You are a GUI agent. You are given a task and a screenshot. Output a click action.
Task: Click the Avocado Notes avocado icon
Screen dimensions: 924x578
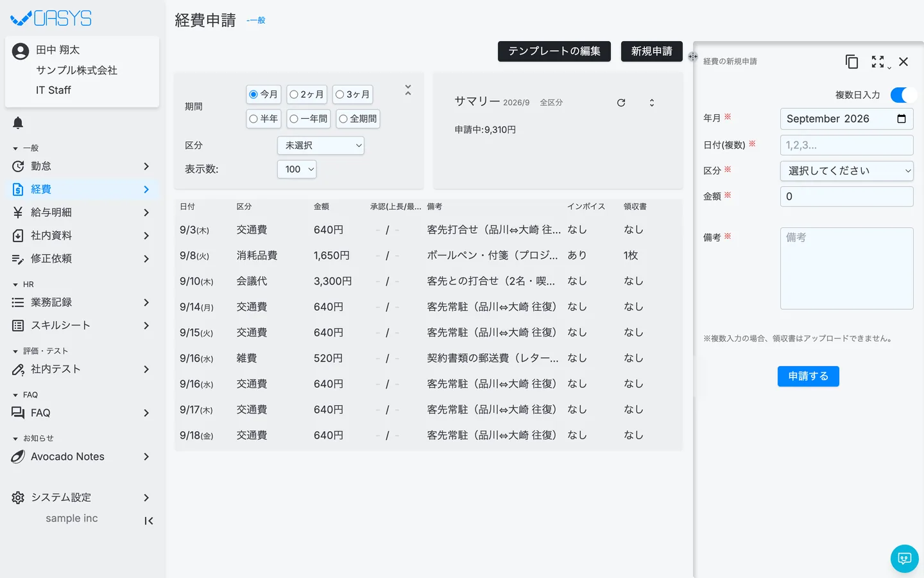18,457
